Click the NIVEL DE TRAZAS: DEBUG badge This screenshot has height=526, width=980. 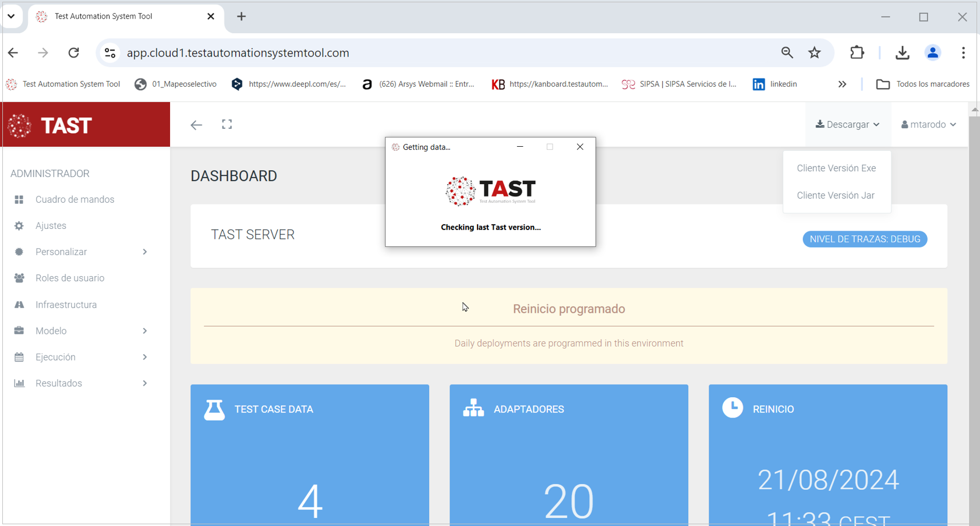coord(865,239)
